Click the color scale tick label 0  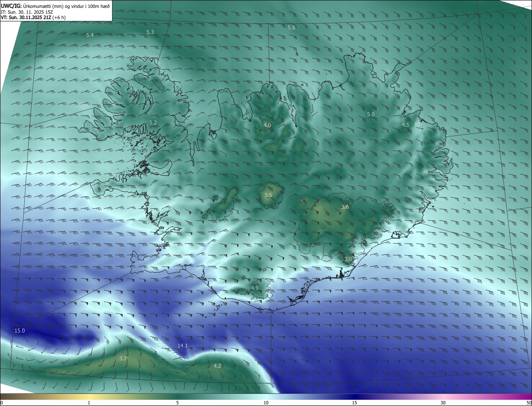click(x=2, y=403)
